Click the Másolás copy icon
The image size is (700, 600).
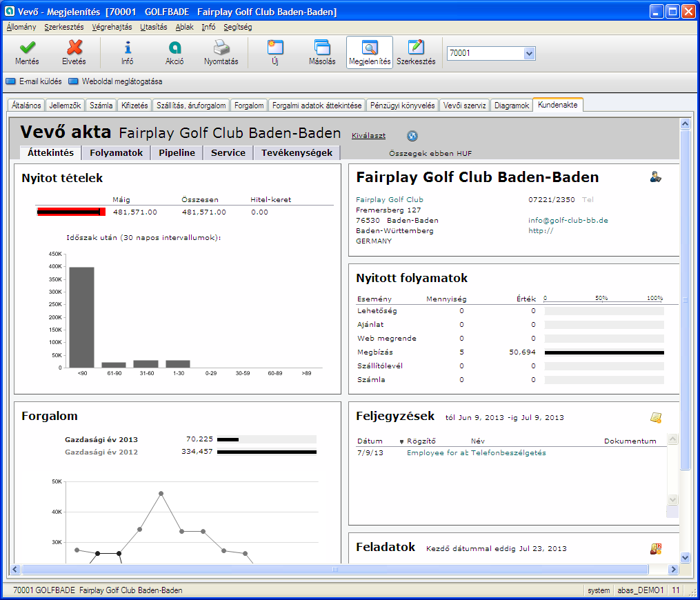(x=322, y=48)
